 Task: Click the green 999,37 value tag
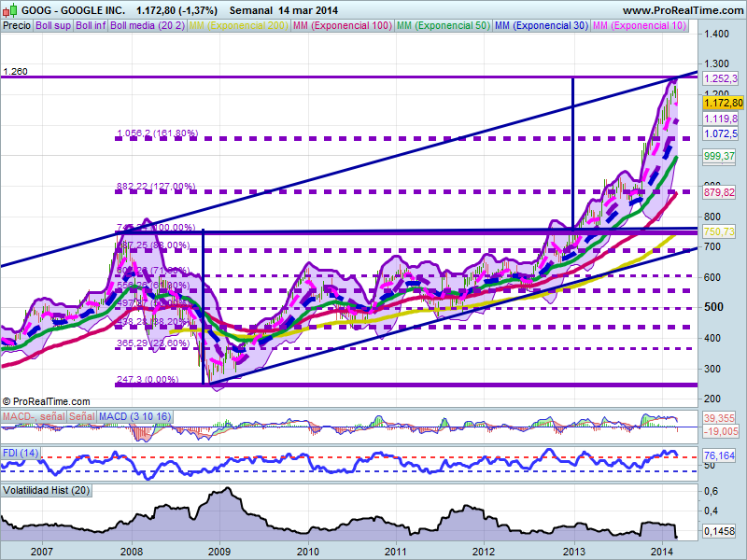pyautogui.click(x=719, y=156)
